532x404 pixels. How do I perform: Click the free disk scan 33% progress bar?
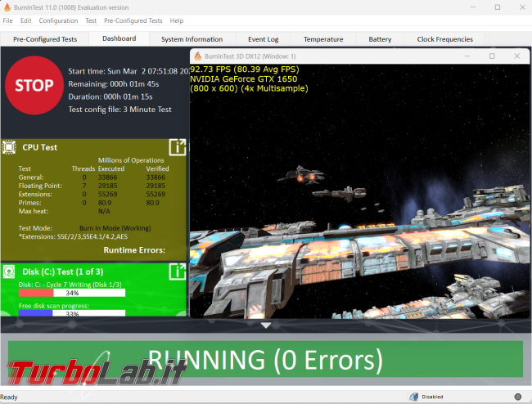click(72, 313)
